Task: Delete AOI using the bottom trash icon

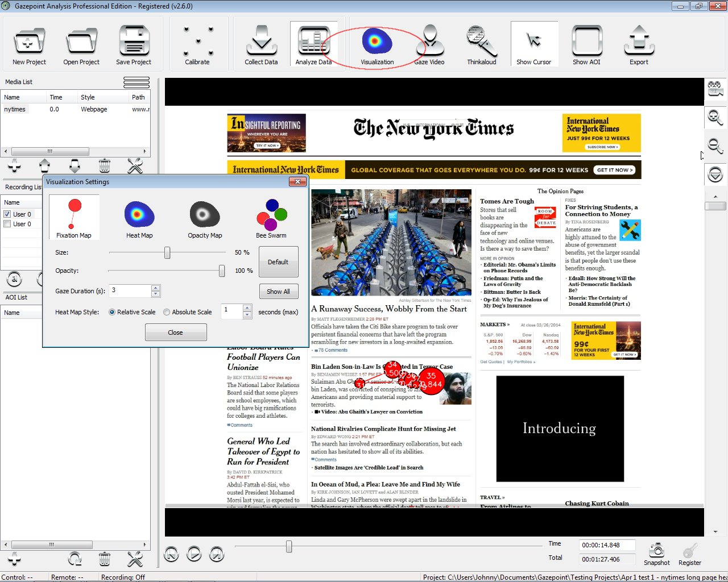Action: tap(105, 559)
